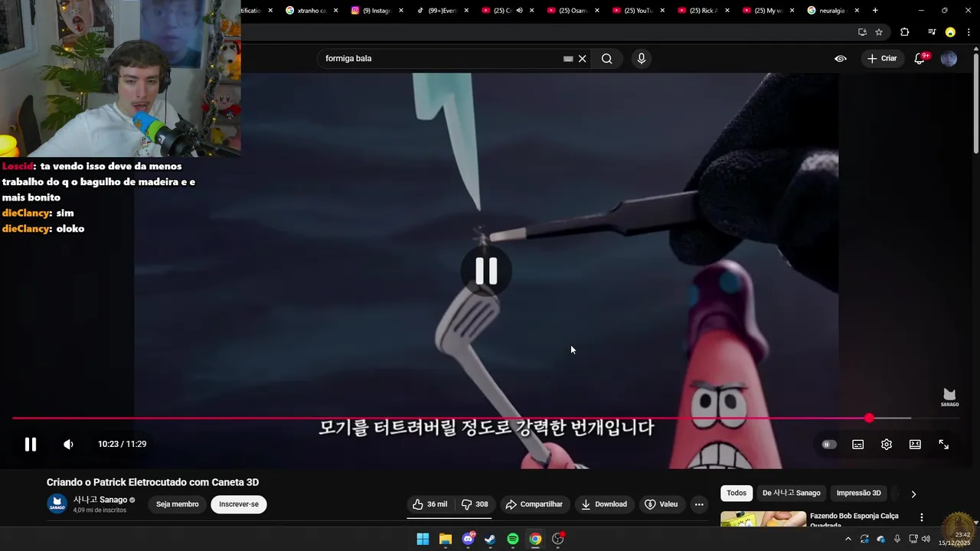Click the red scrubber handle on the progress bar
This screenshot has width=980, height=551.
(869, 419)
